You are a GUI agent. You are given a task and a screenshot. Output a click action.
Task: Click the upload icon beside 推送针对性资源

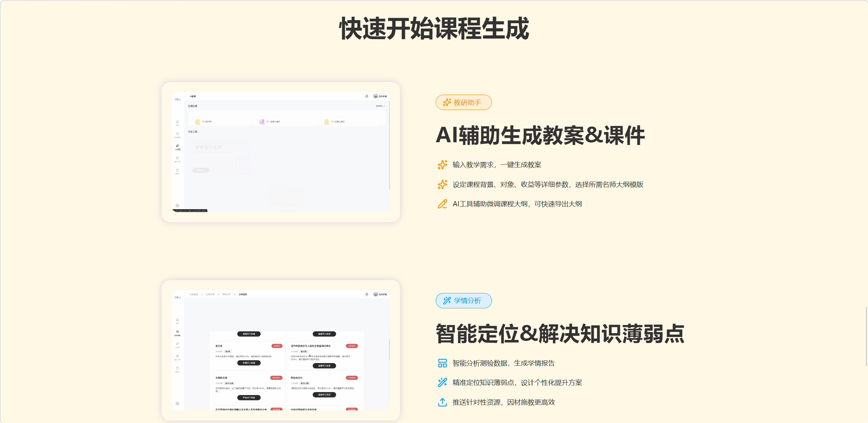point(442,402)
